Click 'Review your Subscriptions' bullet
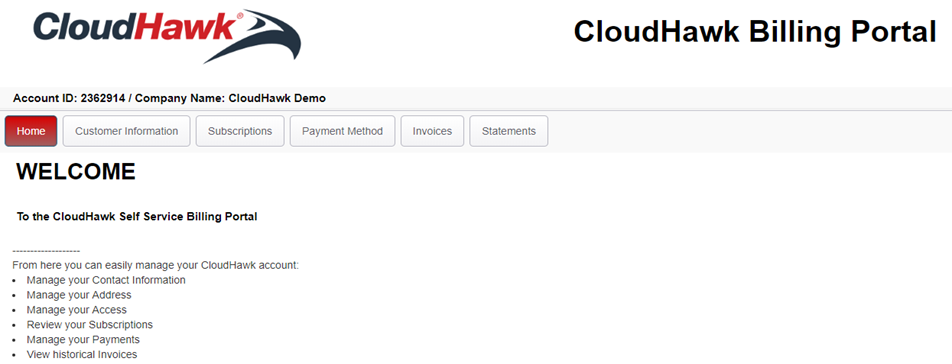 point(90,325)
